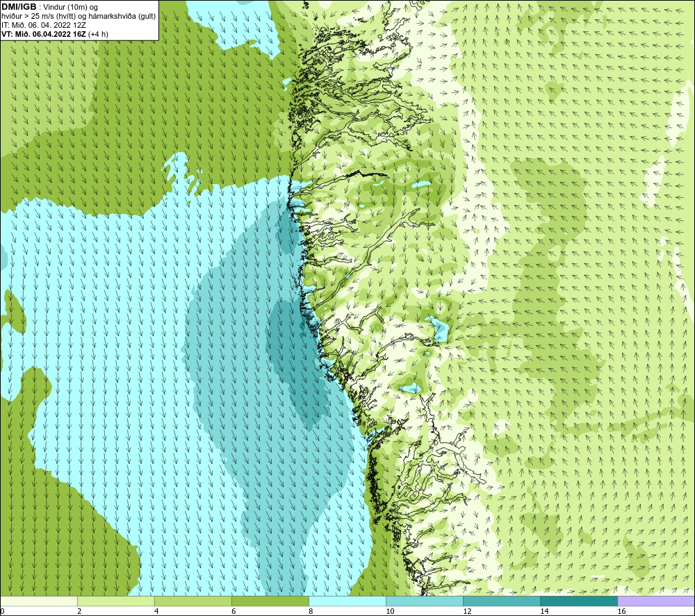Click the medium green 4–6 m/s legend swatch
695x616 pixels.
point(193,601)
